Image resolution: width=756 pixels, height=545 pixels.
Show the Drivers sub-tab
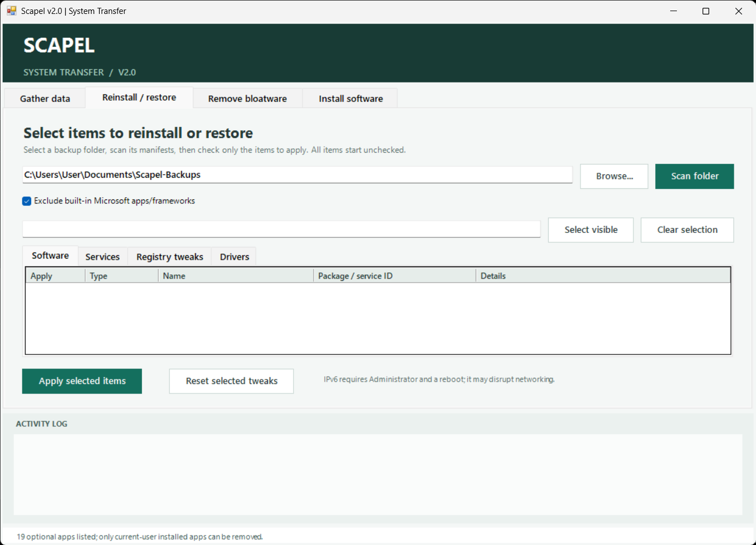coord(235,256)
